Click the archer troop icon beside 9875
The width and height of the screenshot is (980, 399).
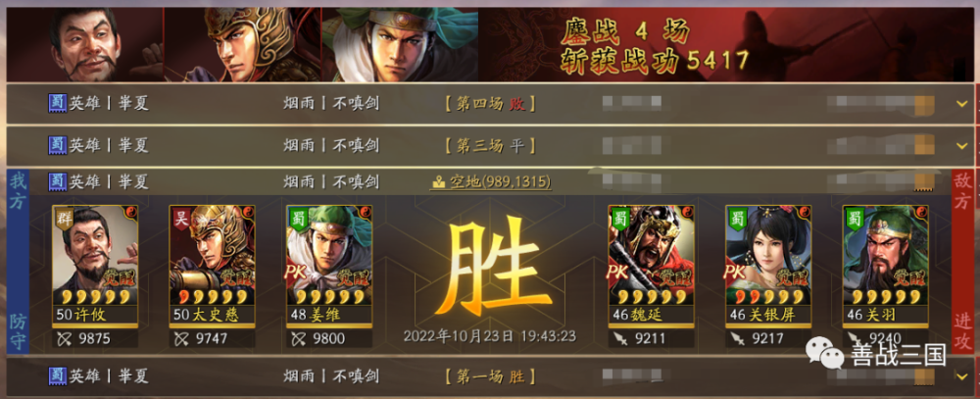64,339
